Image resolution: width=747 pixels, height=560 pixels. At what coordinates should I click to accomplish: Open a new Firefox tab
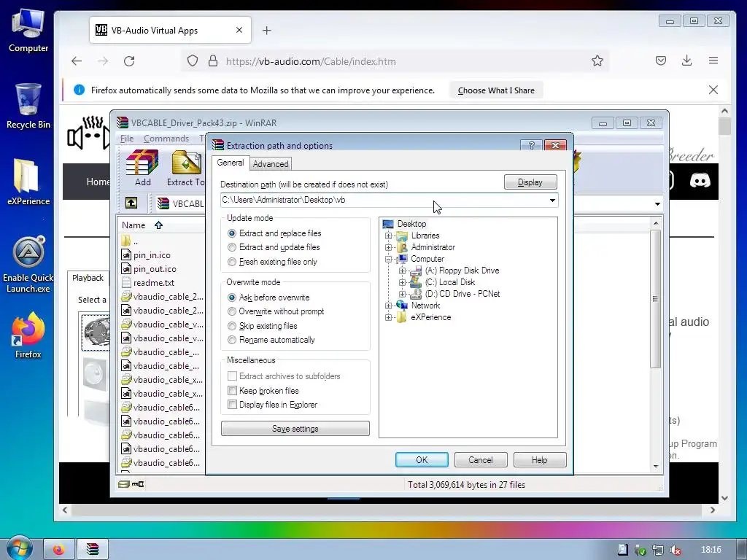coord(267,31)
